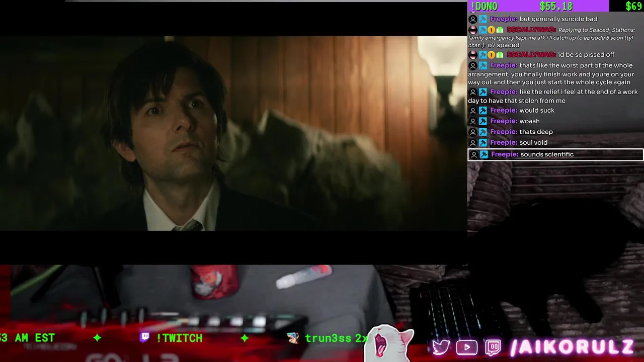Click the moderator badge beside 'thats deep'
Screen dimensions: 644x362
click(483, 132)
